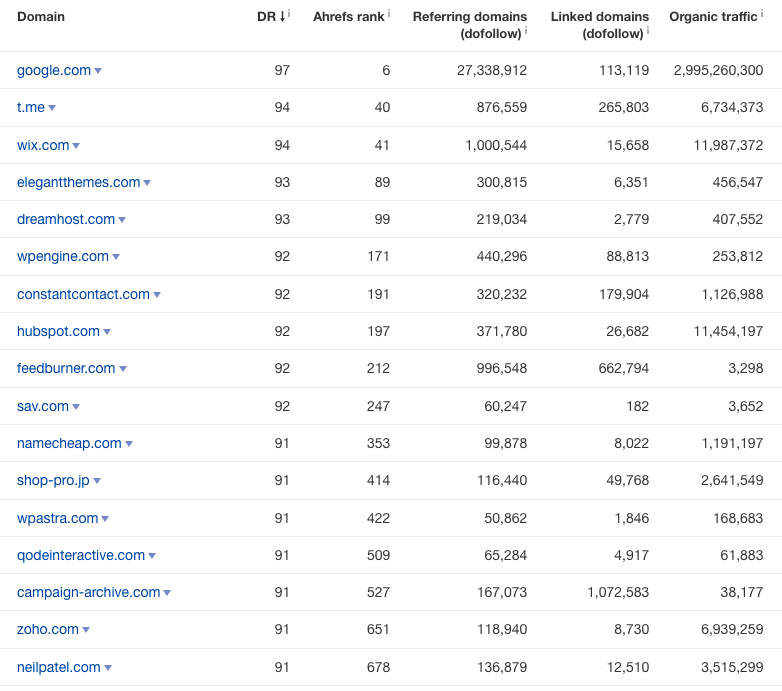Click the 6,939,259 organic traffic value
Viewport: 782px width, 691px height.
pos(732,629)
